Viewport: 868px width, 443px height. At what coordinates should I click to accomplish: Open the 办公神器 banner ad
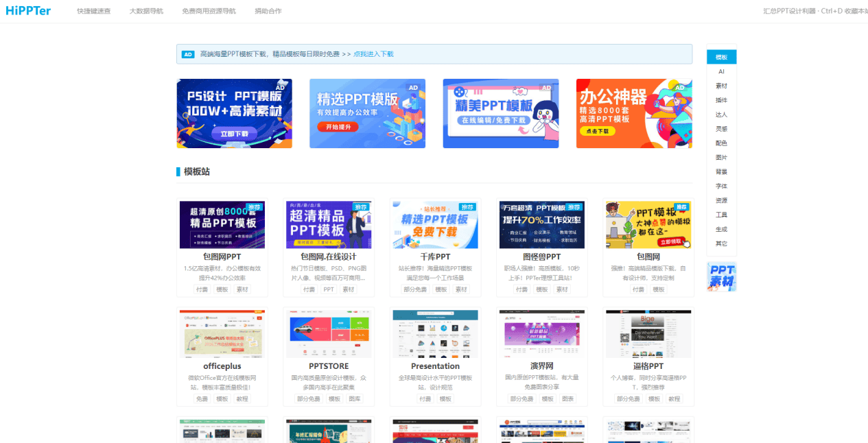coord(634,113)
